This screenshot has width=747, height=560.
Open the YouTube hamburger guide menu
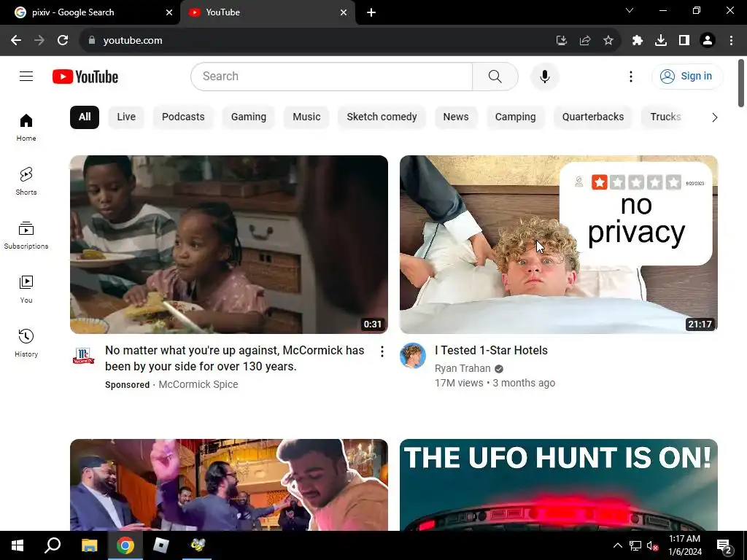tap(26, 76)
